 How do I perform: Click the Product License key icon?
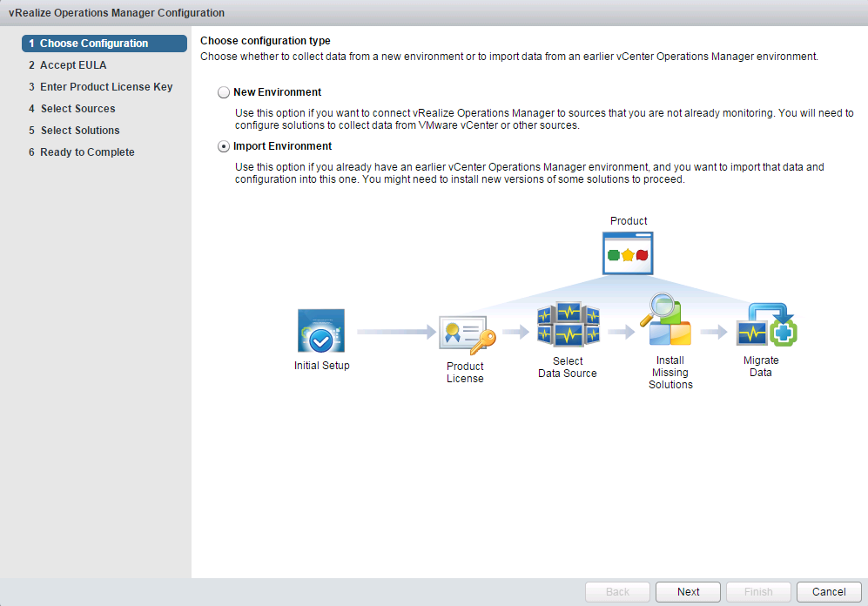(x=468, y=335)
